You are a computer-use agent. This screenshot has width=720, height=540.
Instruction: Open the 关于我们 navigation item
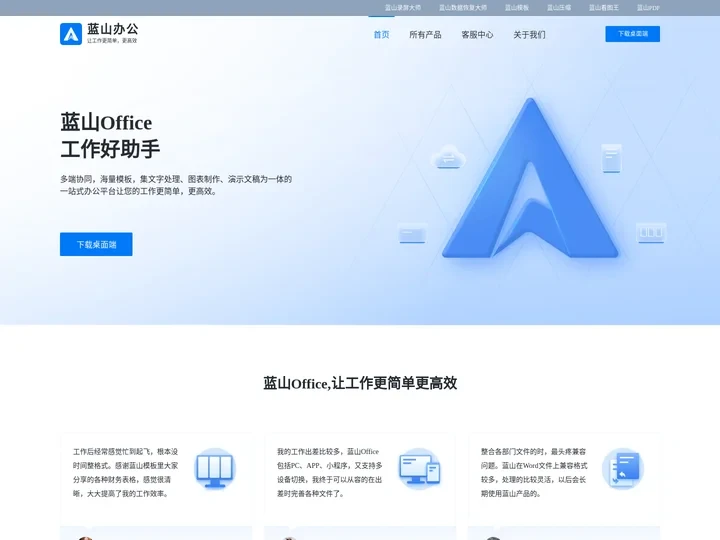(529, 34)
